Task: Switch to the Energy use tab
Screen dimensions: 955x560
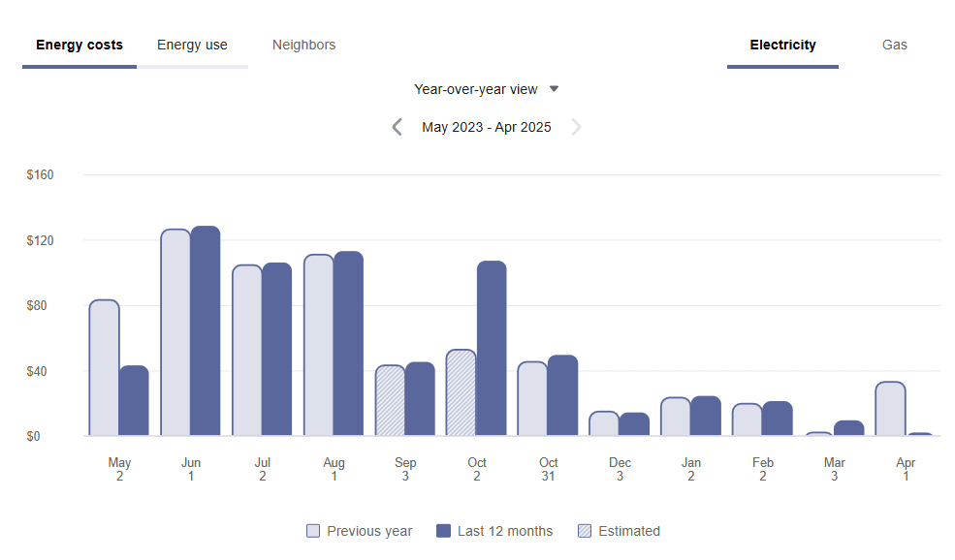Action: point(192,45)
